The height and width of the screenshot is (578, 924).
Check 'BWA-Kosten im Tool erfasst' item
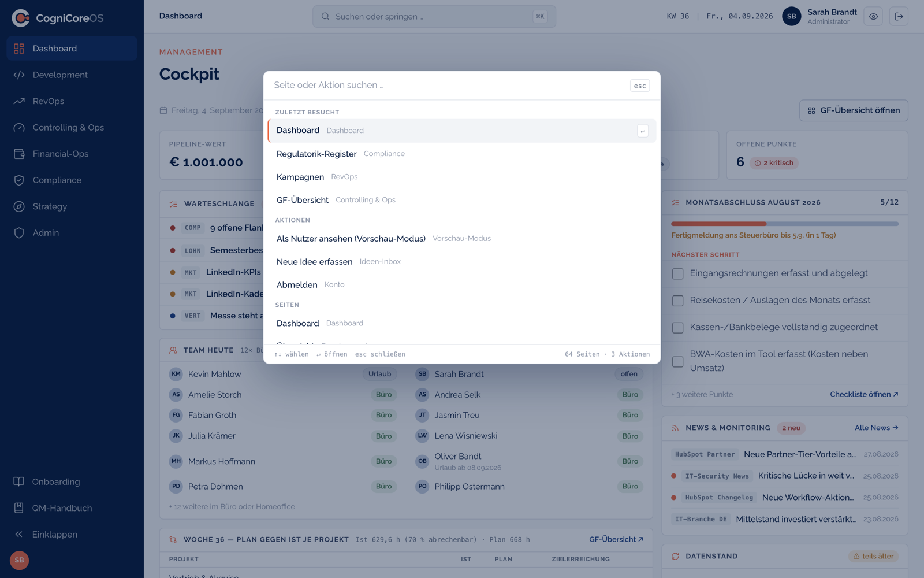tap(678, 362)
